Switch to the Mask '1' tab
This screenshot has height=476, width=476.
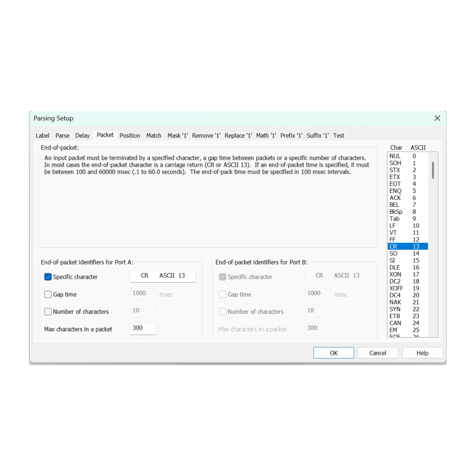(x=177, y=135)
